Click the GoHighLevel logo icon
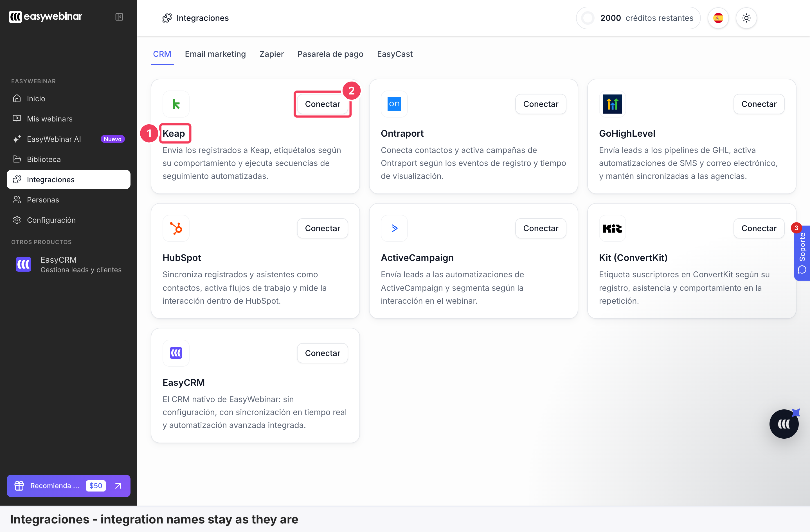This screenshot has height=532, width=810. click(612, 104)
